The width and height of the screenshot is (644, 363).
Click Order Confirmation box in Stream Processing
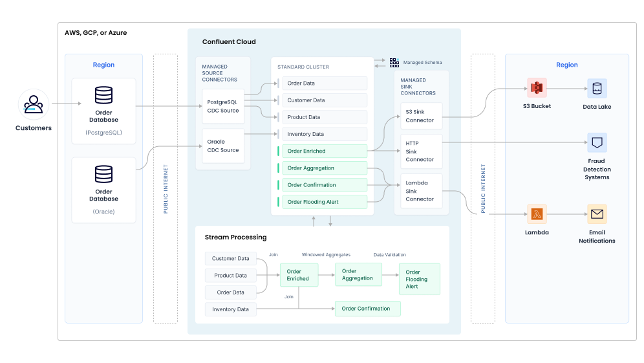(x=368, y=309)
